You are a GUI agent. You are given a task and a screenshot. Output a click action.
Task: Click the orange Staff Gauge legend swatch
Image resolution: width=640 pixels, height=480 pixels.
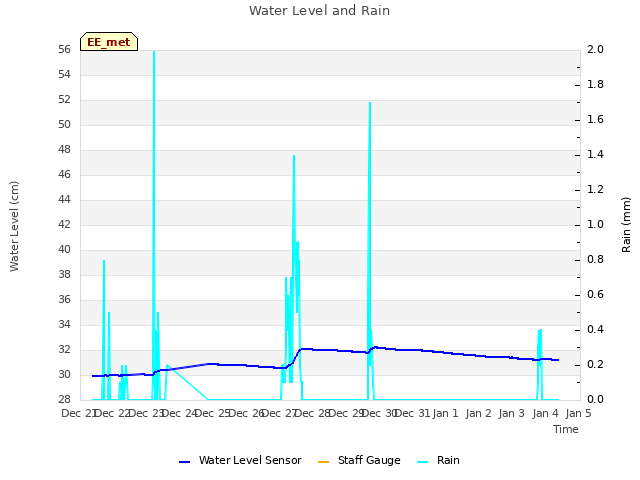pos(323,462)
